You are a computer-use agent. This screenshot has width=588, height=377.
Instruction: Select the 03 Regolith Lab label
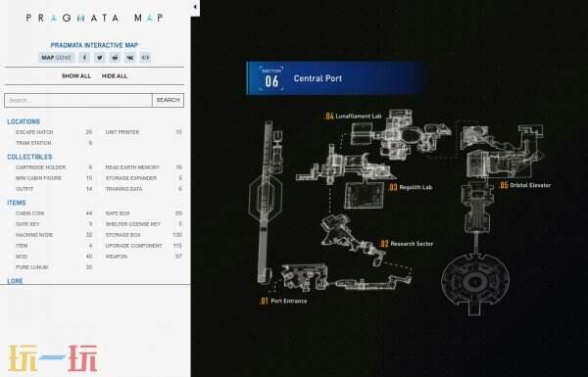coord(411,187)
